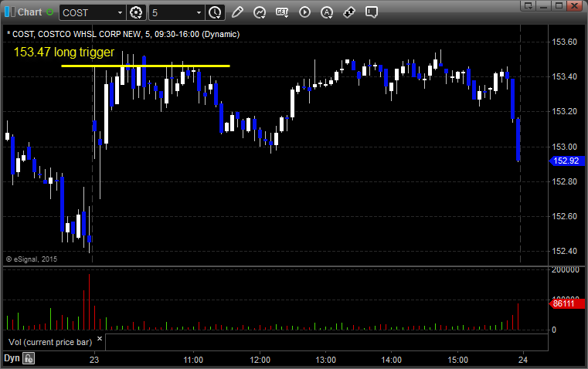This screenshot has width=588, height=369.
Task: Click the 152.60 price axis label
Action: [x=564, y=216]
